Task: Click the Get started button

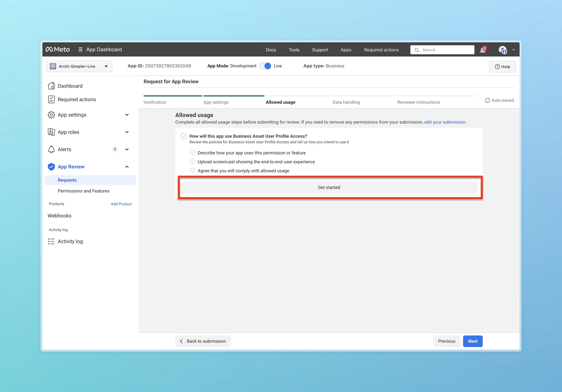Action: point(329,187)
